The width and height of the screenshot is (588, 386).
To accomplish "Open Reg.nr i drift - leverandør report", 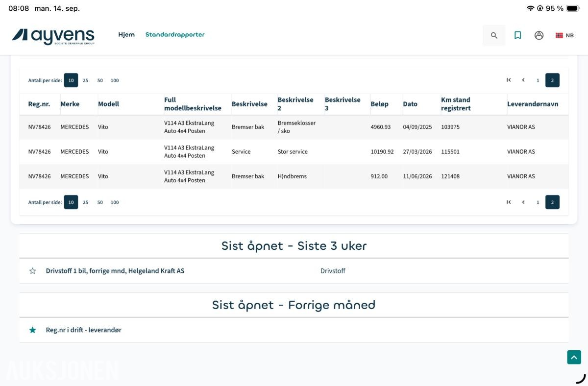I will pos(84,330).
